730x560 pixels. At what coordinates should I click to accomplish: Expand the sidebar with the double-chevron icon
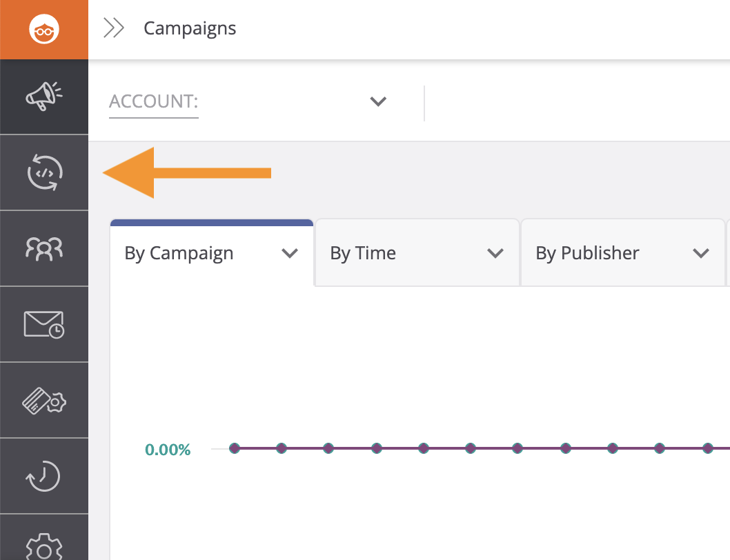click(x=113, y=28)
